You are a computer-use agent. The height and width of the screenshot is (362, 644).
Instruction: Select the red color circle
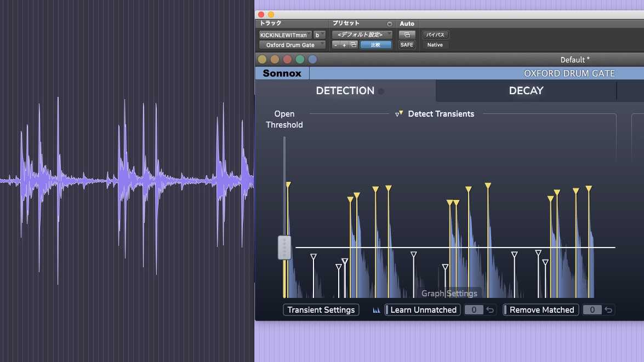(288, 60)
